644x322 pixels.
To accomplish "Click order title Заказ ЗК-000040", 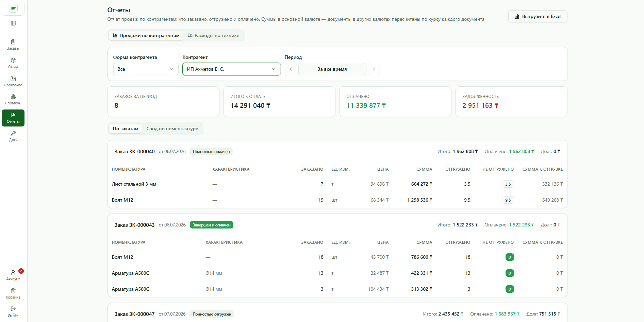I will pyautogui.click(x=134, y=152).
